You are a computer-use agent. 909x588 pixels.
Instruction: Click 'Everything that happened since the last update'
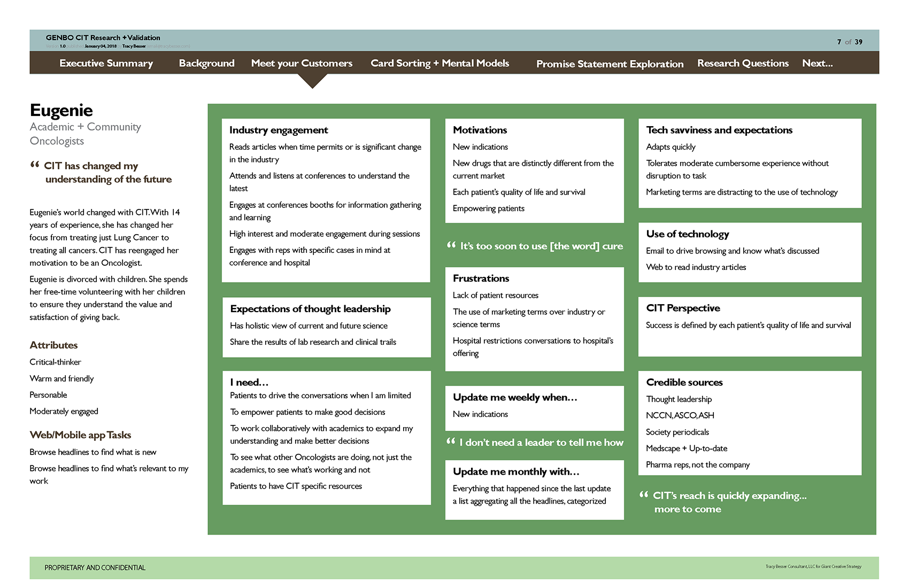531,489
